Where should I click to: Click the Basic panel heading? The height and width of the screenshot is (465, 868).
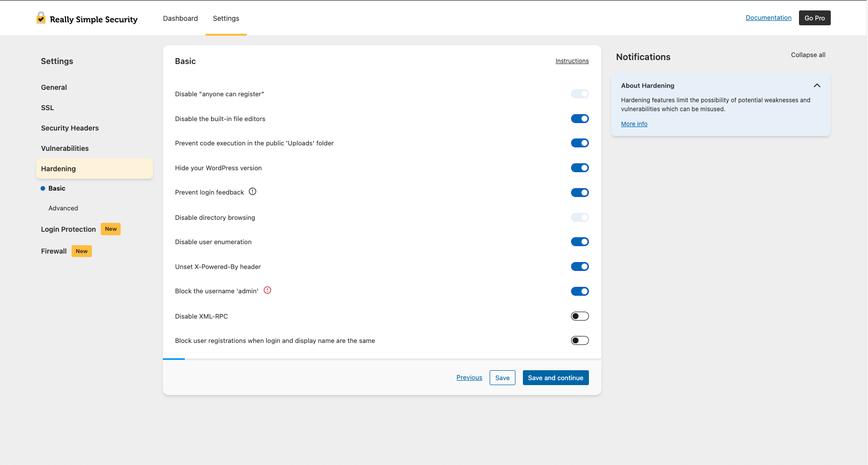[x=185, y=61]
